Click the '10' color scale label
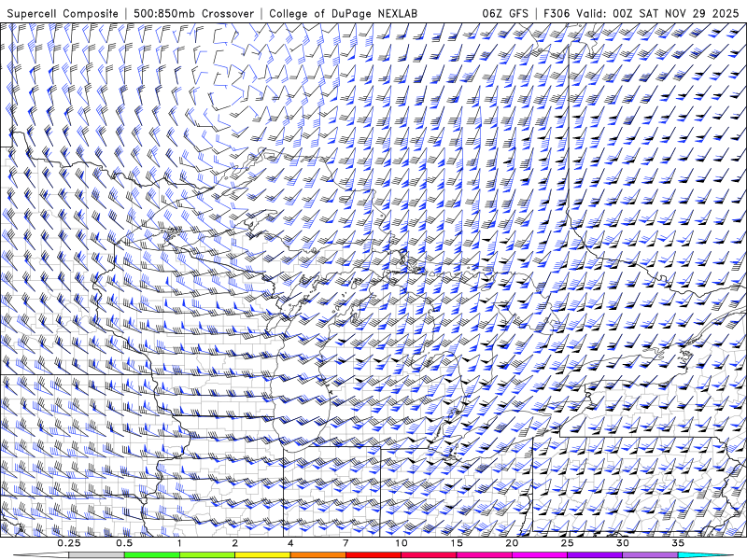Viewport: 747px width, 560px height. 402,543
